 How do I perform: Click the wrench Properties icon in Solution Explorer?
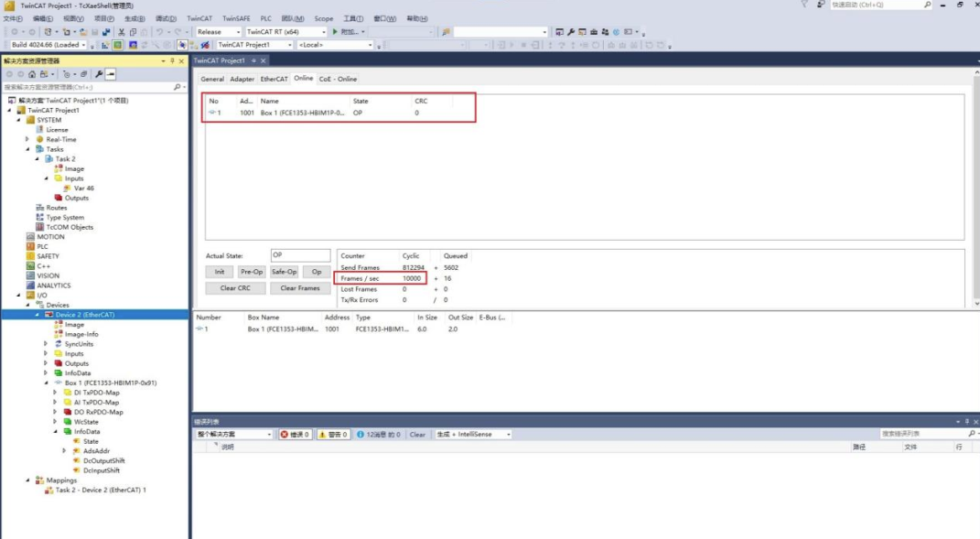pos(99,74)
